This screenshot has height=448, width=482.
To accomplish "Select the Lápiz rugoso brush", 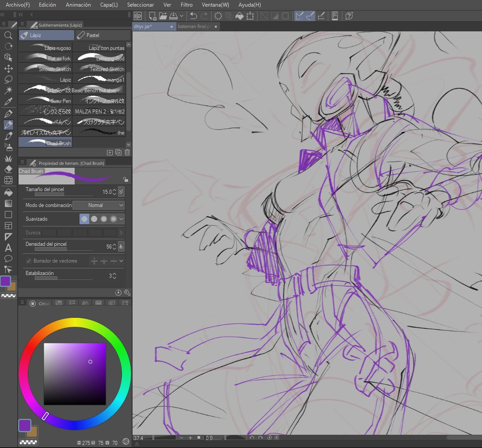I will click(x=45, y=48).
